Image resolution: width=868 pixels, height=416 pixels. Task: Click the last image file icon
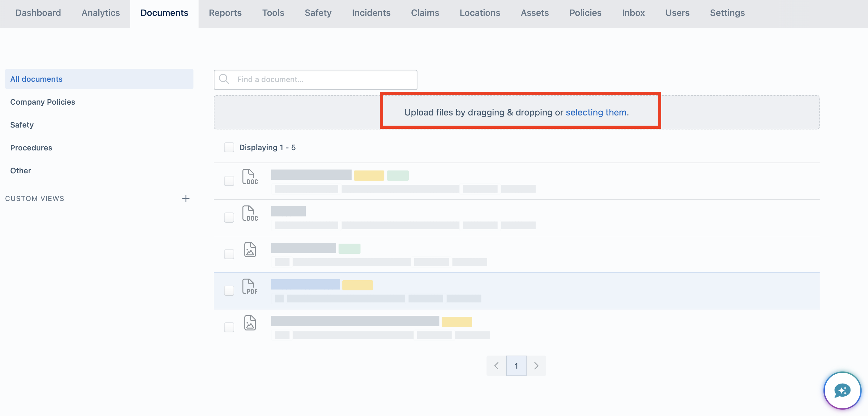(x=250, y=323)
